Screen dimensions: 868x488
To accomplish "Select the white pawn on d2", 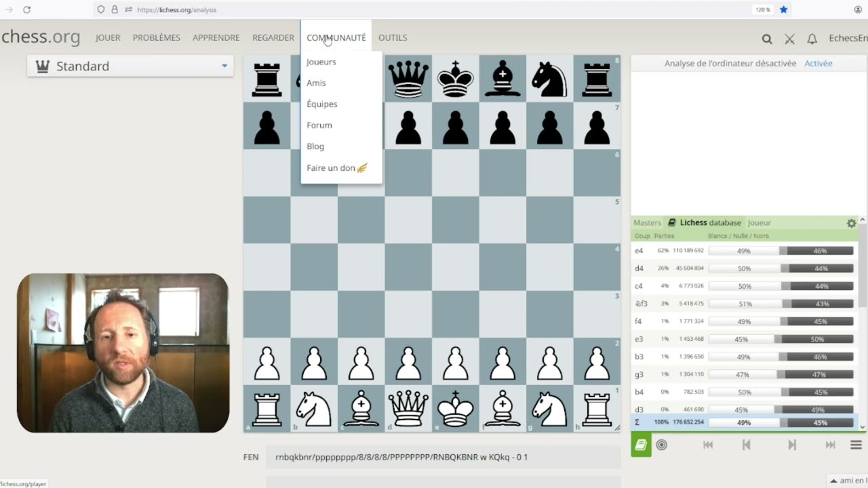I will coord(408,362).
